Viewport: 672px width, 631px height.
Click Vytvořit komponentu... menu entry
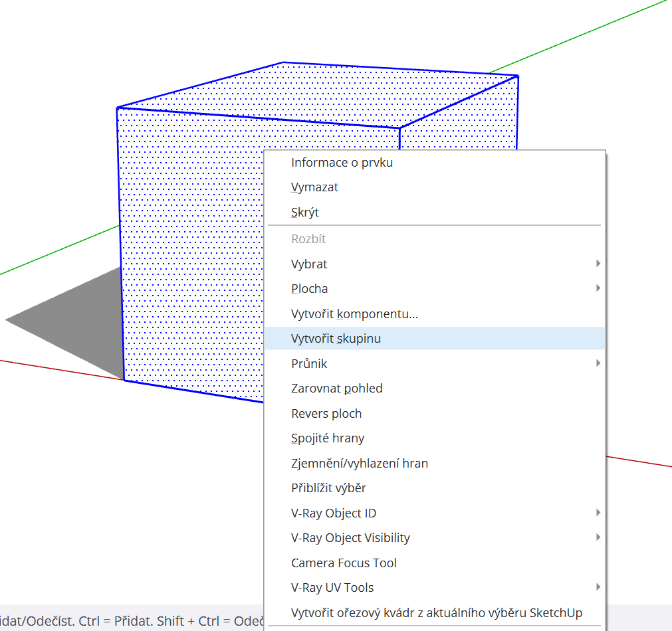click(354, 314)
